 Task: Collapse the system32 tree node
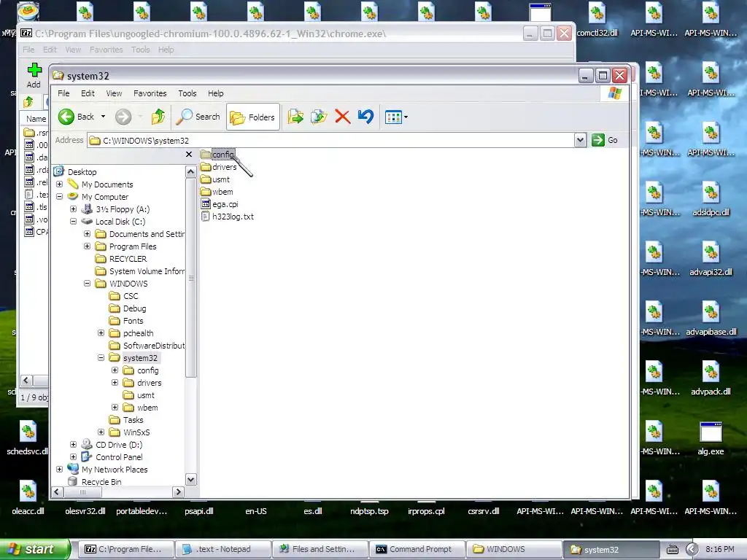pos(101,357)
